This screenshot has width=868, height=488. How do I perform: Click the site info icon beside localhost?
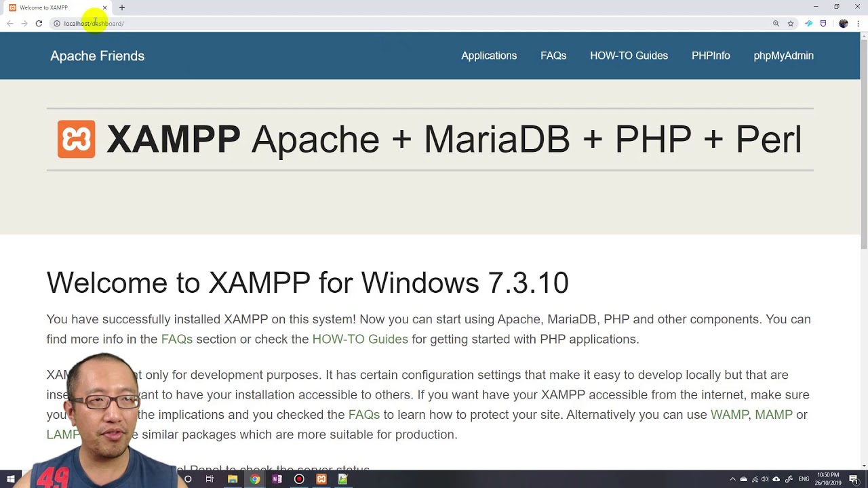[x=57, y=24]
